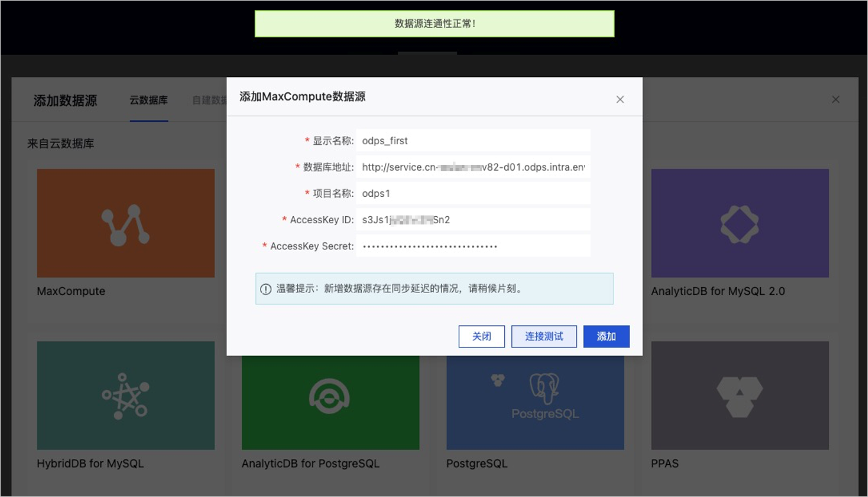Click the AccessKey Secret label

pyautogui.click(x=312, y=246)
